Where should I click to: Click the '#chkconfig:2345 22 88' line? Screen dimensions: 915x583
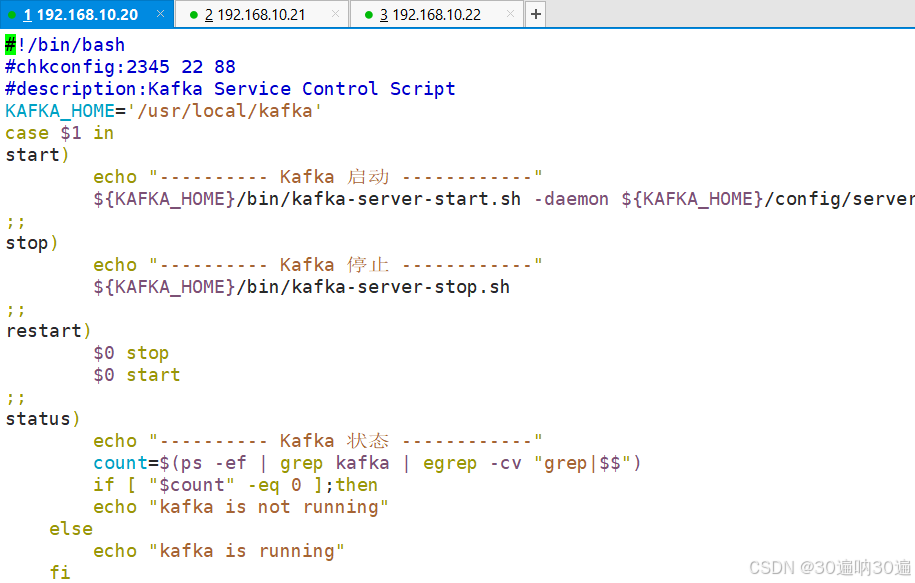pyautogui.click(x=120, y=67)
